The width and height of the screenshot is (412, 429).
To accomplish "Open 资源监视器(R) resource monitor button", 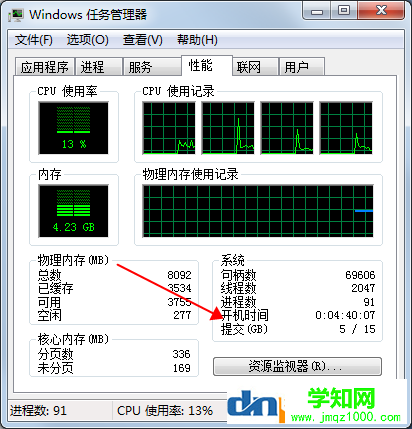I will tap(297, 367).
